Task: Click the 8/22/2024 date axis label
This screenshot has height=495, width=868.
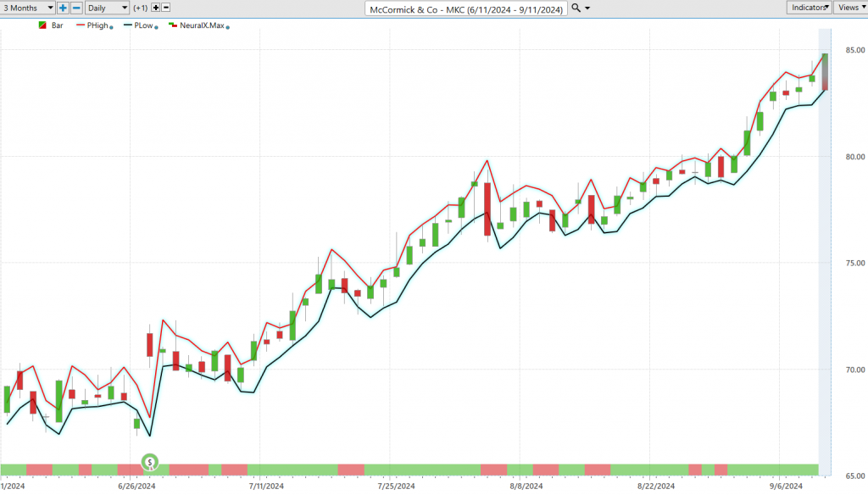Action: point(656,487)
